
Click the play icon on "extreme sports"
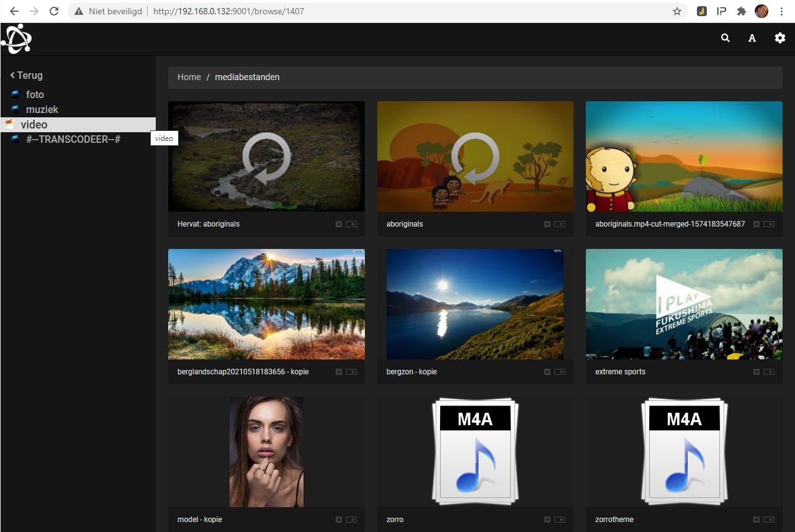pos(769,372)
